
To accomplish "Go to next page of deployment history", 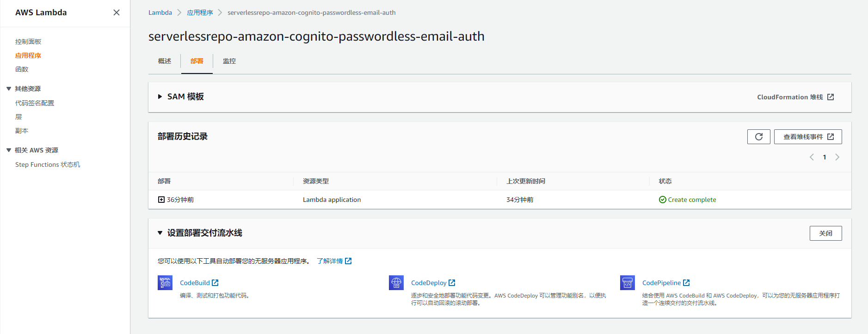I will coord(837,157).
